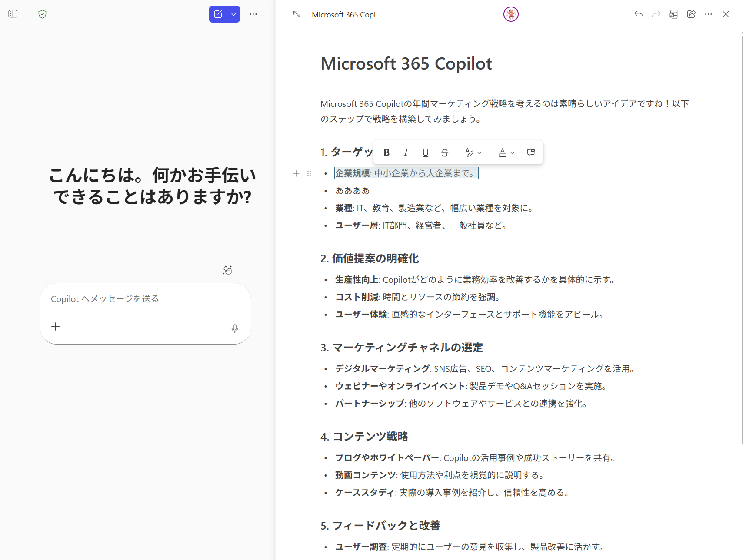Screen dimensions: 743x560
Task: Share the Copilot page
Action: point(691,14)
